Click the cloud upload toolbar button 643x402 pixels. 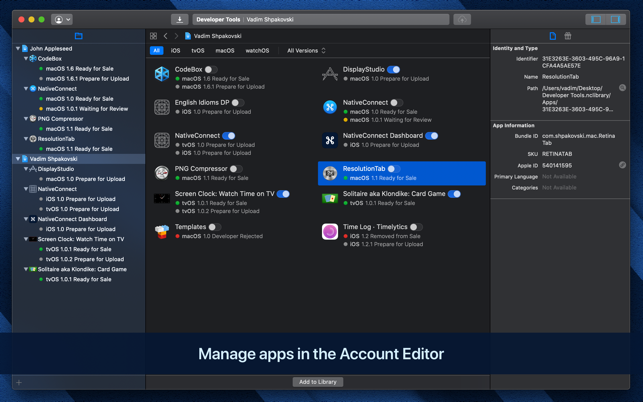[x=462, y=19]
